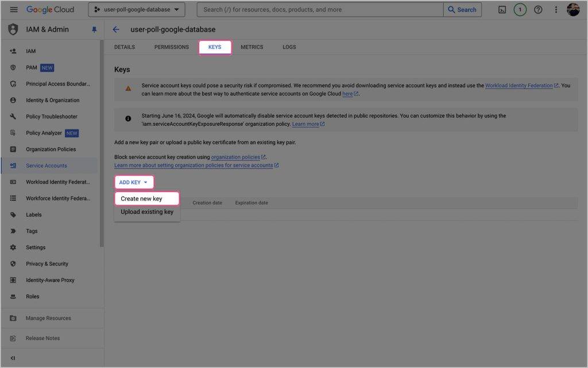This screenshot has height=368, width=588.
Task: Click the Roles hat icon
Action: (x=13, y=296)
